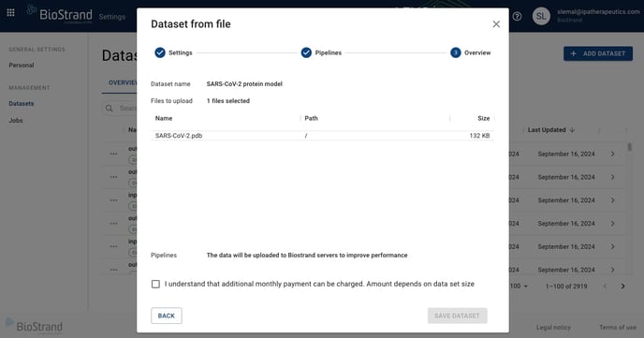This screenshot has width=644, height=338.
Task: Click the ADD DATASET button
Action: pyautogui.click(x=598, y=53)
